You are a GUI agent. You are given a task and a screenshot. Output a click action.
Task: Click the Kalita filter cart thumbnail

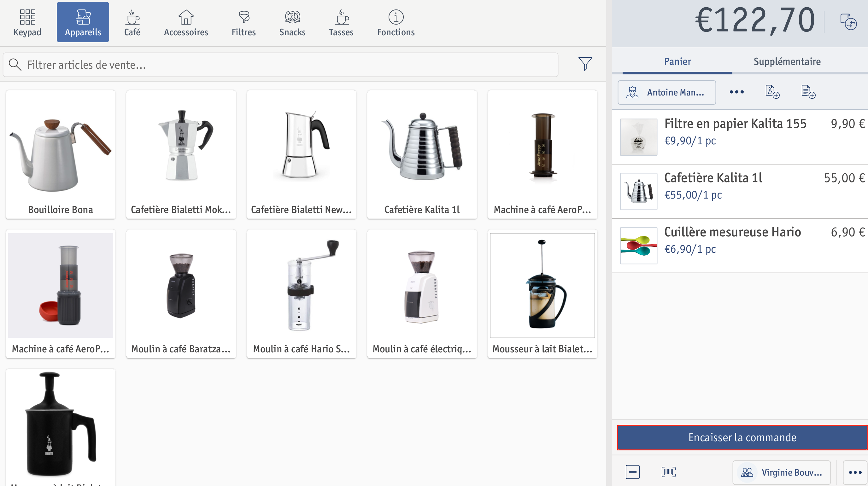(638, 137)
